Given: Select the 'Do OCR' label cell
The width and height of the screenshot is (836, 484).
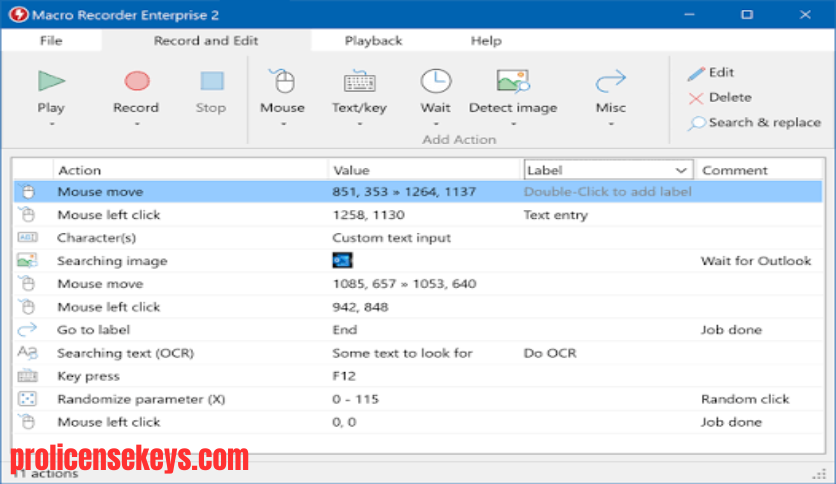Looking at the screenshot, I should (x=550, y=353).
